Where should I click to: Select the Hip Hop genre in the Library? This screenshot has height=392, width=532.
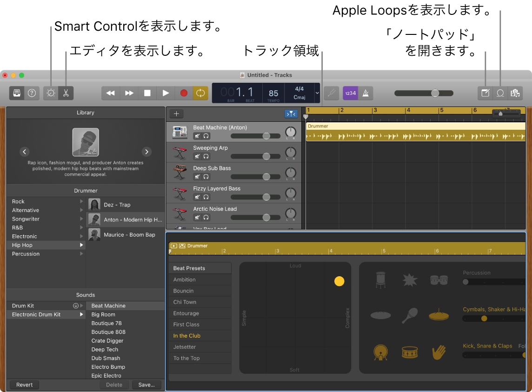[21, 245]
